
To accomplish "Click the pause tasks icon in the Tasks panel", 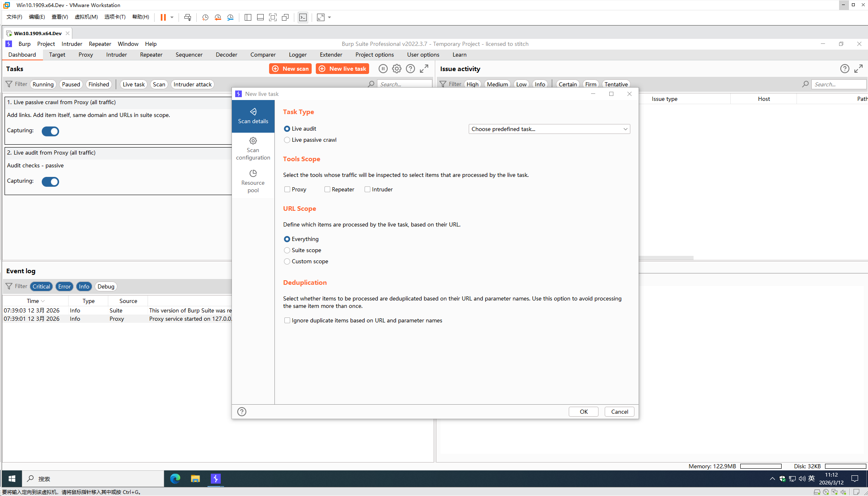I will [x=383, y=69].
